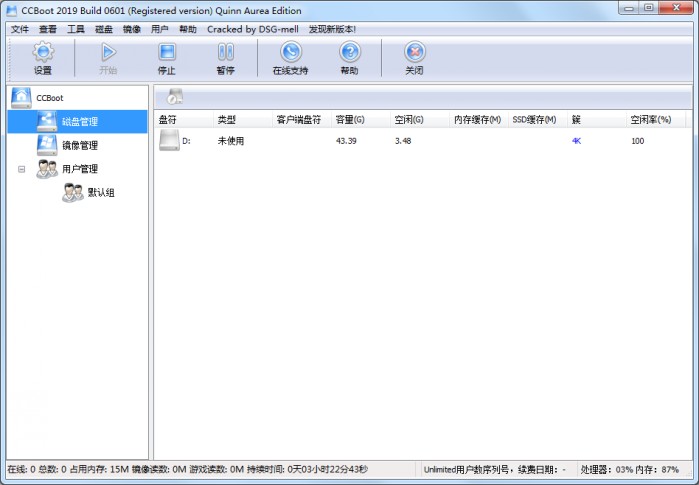This screenshot has width=699, height=485.
Task: Click the 用户管理 tree label
Action: pos(80,169)
